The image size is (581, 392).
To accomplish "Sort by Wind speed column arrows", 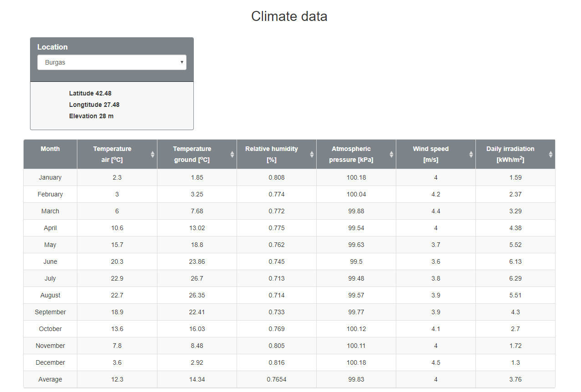I will coord(471,154).
